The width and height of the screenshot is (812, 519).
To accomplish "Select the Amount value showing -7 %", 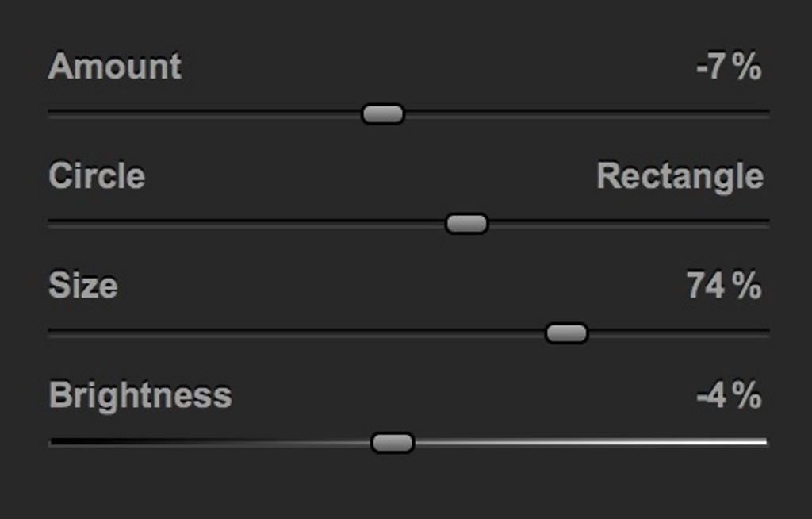I will click(729, 68).
